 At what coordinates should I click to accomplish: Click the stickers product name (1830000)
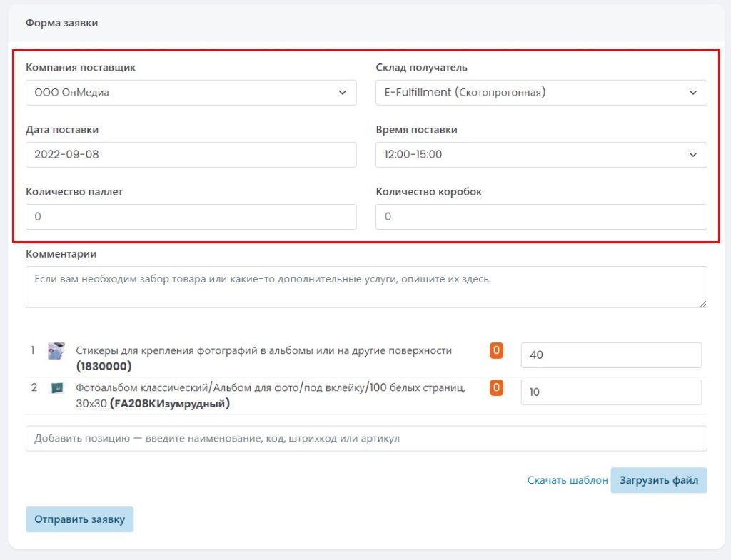[x=264, y=358]
